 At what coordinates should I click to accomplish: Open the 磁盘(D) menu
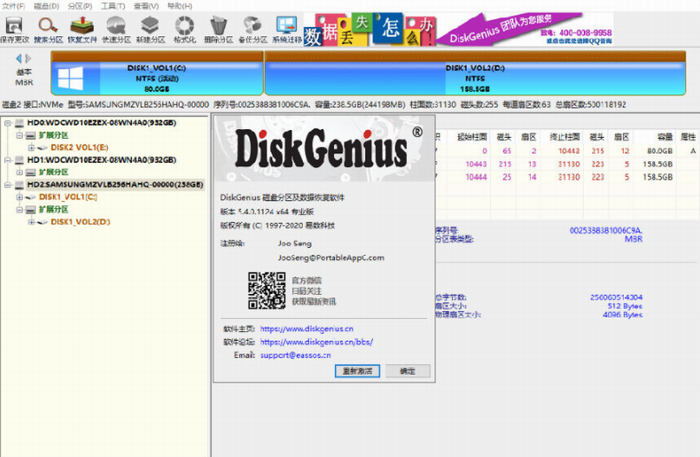(x=46, y=6)
